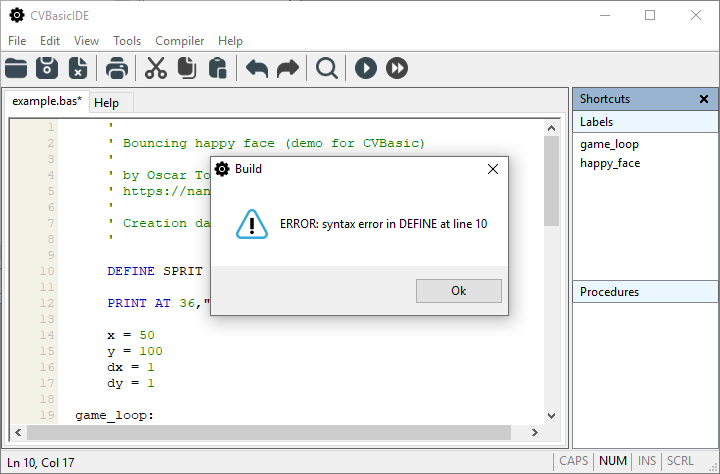Print the document via printer icon
Screen dimensions: 720x474
117,68
